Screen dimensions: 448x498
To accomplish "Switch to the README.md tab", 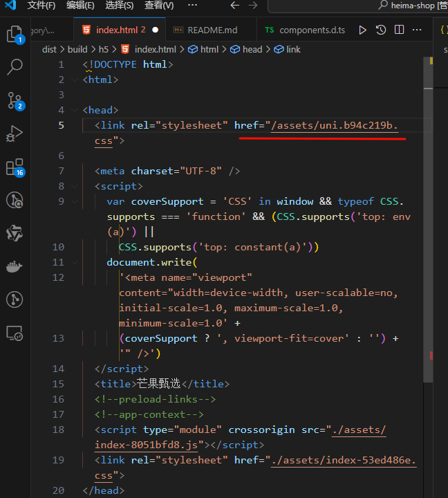I will tap(210, 30).
